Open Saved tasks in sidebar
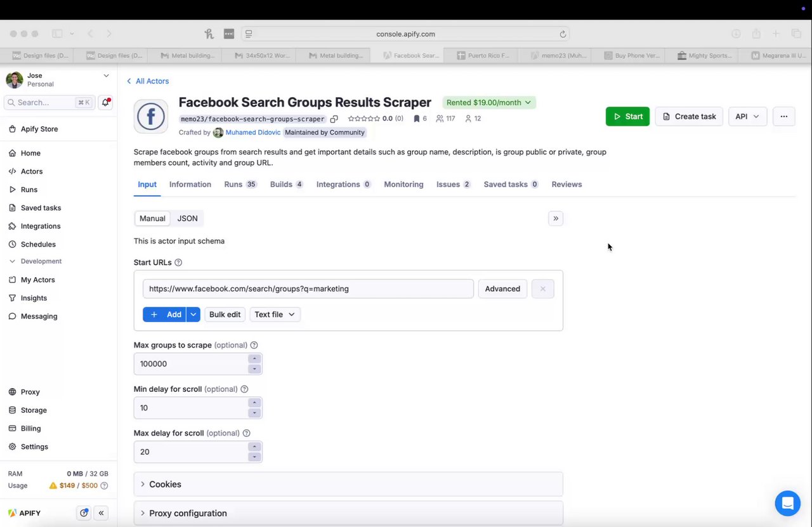812x527 pixels. (x=41, y=208)
